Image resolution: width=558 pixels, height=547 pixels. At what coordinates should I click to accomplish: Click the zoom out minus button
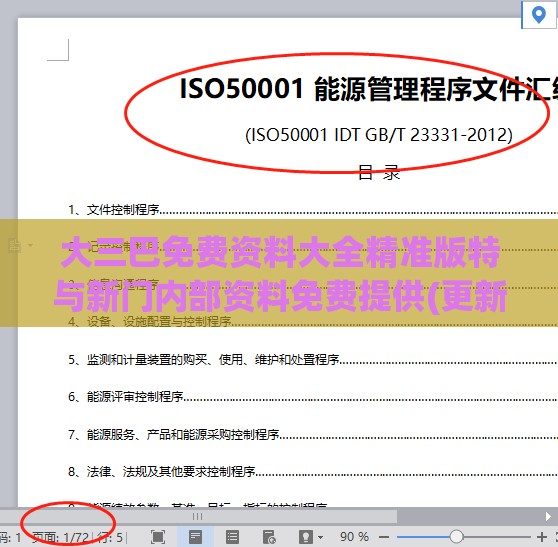(x=384, y=537)
